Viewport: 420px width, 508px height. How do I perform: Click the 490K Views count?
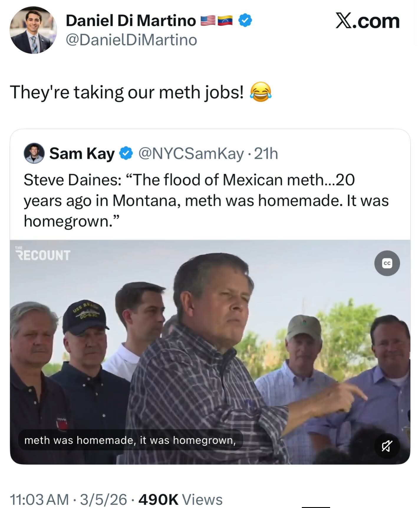[x=180, y=499]
